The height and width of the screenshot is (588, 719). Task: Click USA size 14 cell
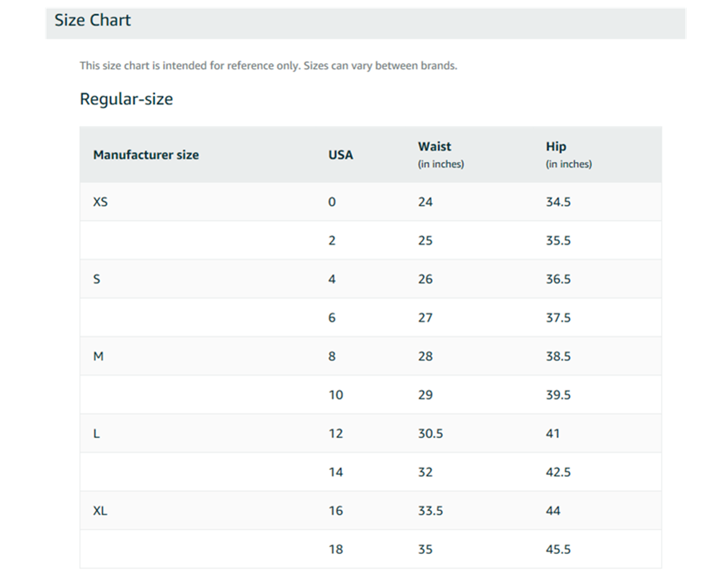pos(336,473)
